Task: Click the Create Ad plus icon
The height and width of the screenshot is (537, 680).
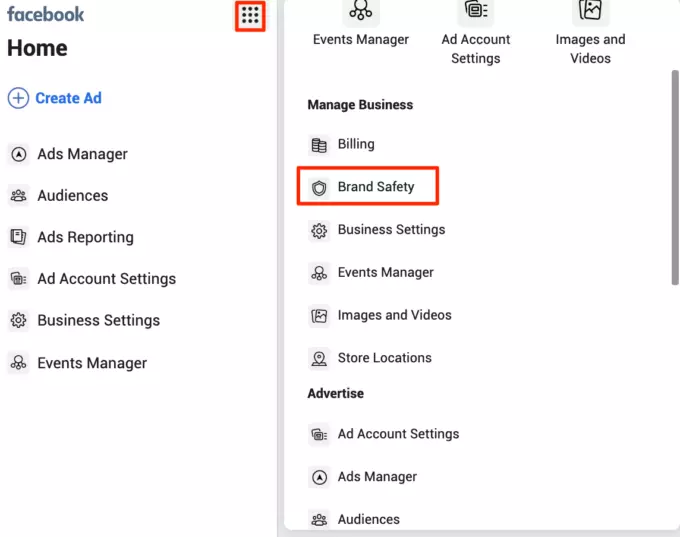Action: coord(18,98)
